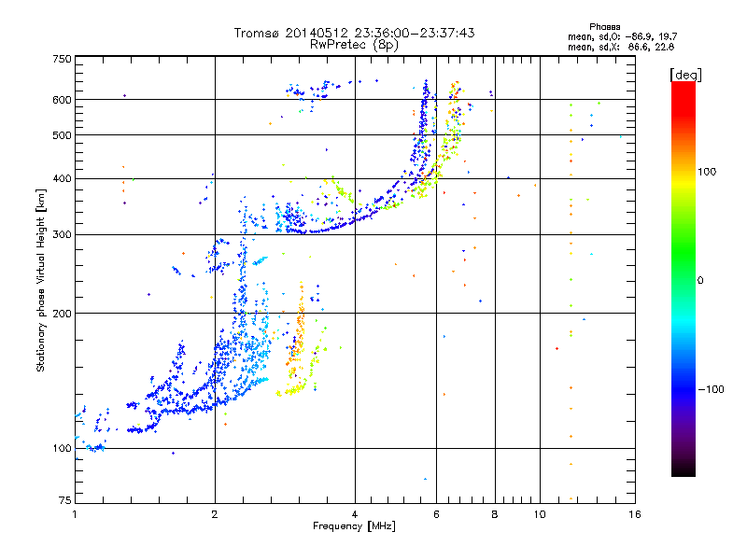Click the [deg] colorbar unit label
Image resolution: width=747 pixels, height=560 pixels.
point(685,75)
